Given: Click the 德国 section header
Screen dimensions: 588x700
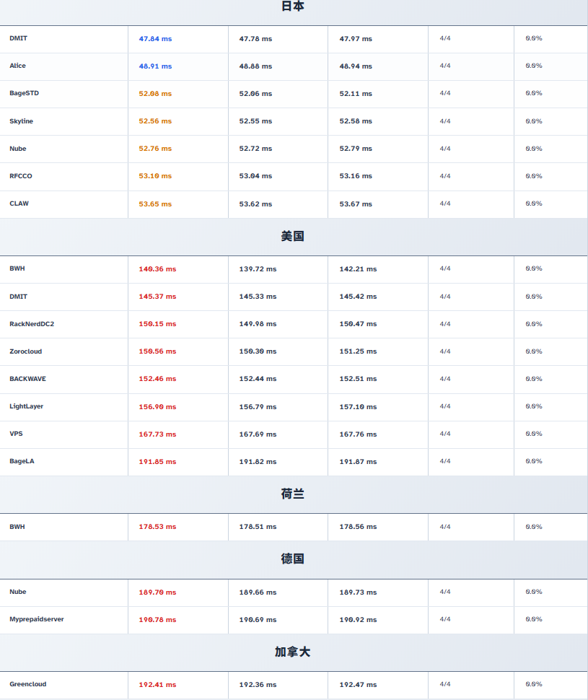Looking at the screenshot, I should (x=292, y=559).
